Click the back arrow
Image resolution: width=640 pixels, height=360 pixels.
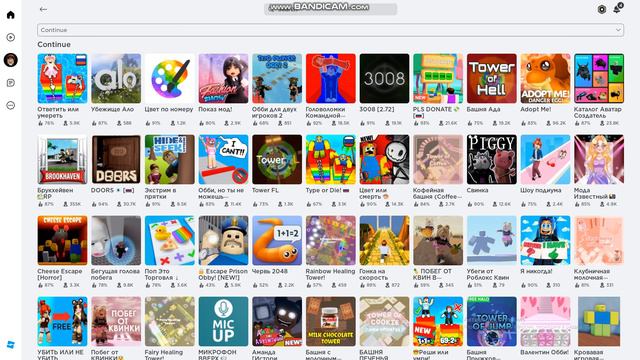tap(43, 9)
